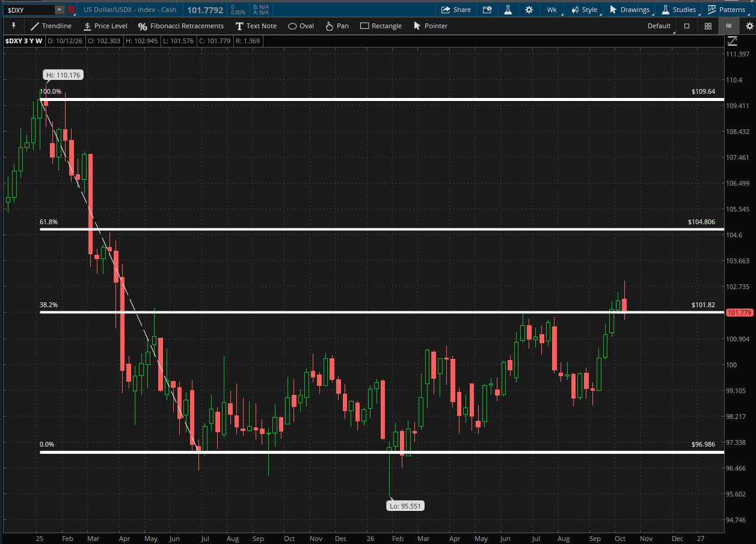Open the Studies menu
Screen dimensions: 756x544
[679, 10]
